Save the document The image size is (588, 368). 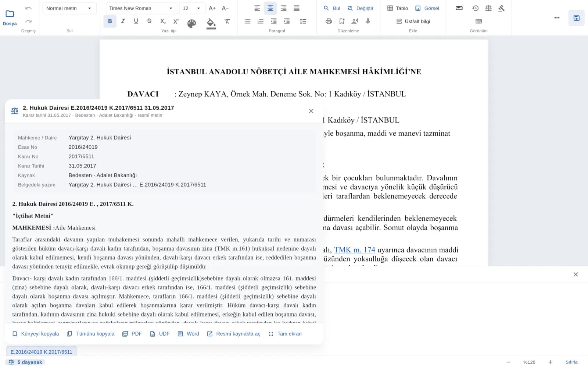[576, 18]
